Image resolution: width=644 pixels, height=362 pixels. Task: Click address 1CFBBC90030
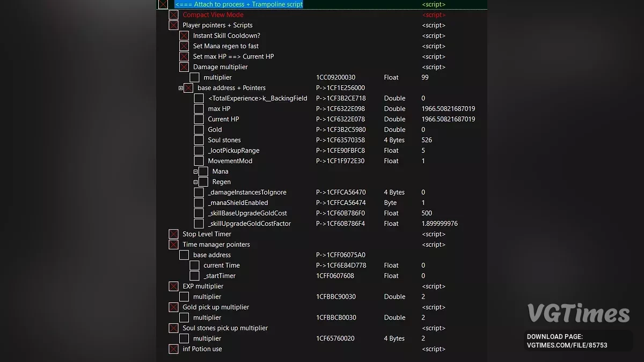pyautogui.click(x=336, y=297)
